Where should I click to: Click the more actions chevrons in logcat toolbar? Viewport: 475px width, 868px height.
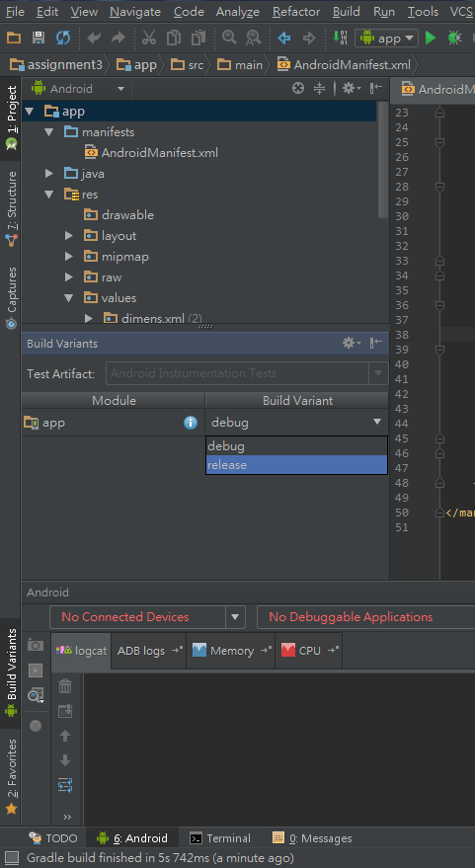[x=67, y=817]
